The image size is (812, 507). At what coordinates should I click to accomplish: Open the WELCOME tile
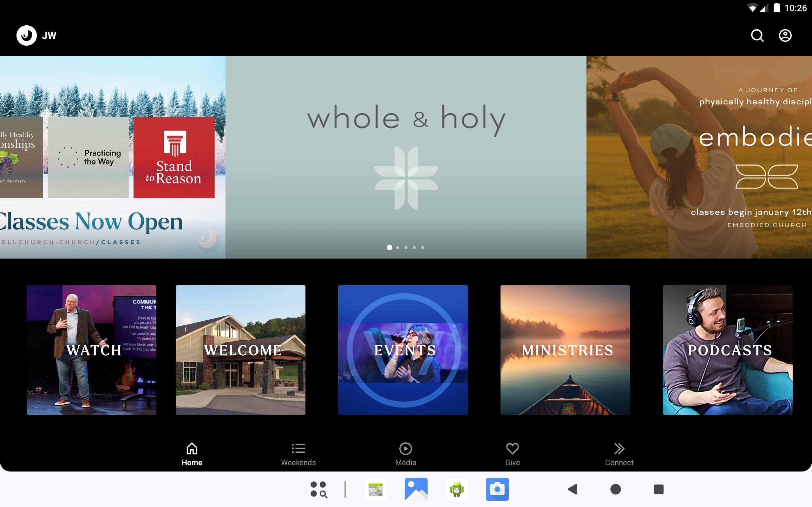pyautogui.click(x=240, y=350)
